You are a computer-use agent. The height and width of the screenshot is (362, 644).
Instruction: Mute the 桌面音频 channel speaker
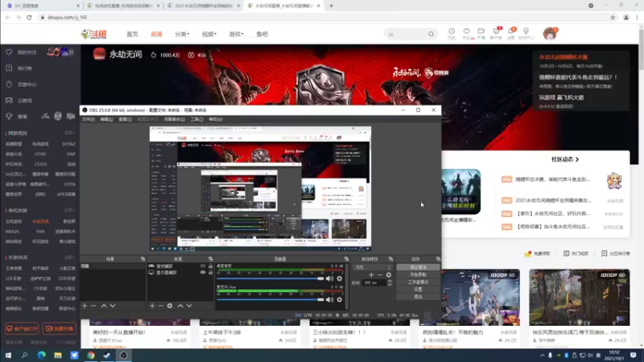[x=329, y=278]
